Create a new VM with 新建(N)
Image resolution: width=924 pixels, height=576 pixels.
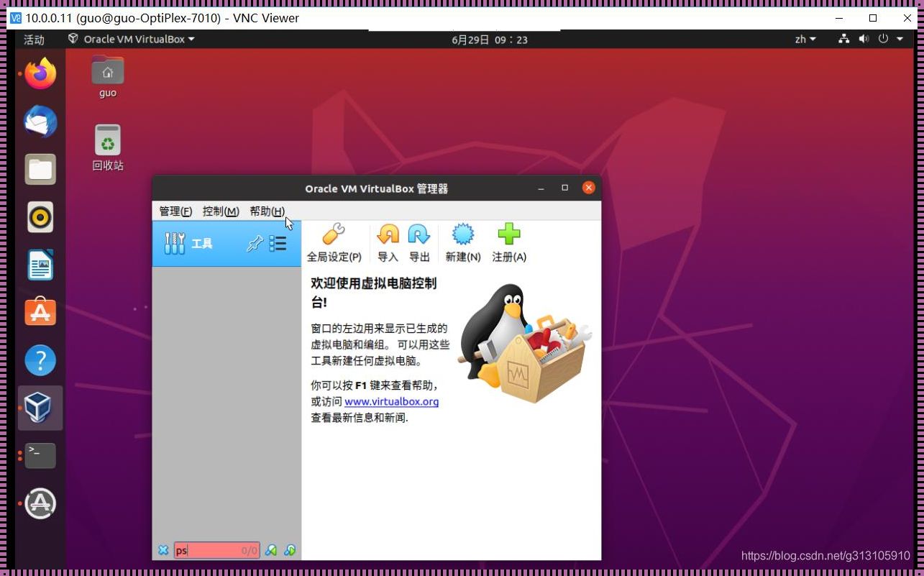(x=463, y=243)
